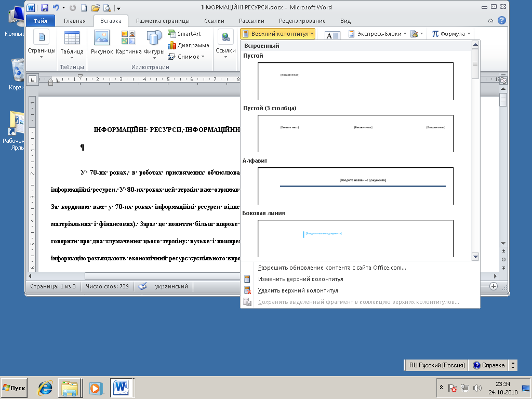Open Internet Explorer from the taskbar
The width and height of the screenshot is (532, 399).
45,388
